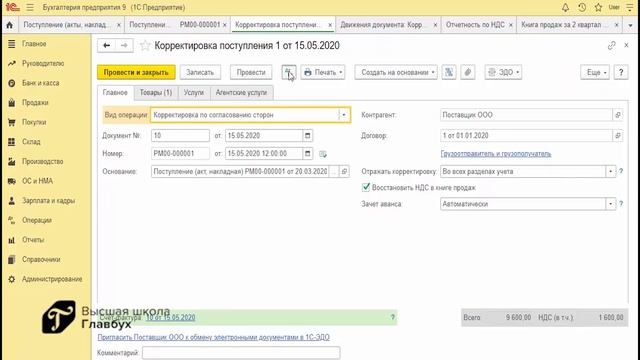Viewport: 640px width, 360px height.
Task: Open the Покупки sidebar section
Action: 34,122
